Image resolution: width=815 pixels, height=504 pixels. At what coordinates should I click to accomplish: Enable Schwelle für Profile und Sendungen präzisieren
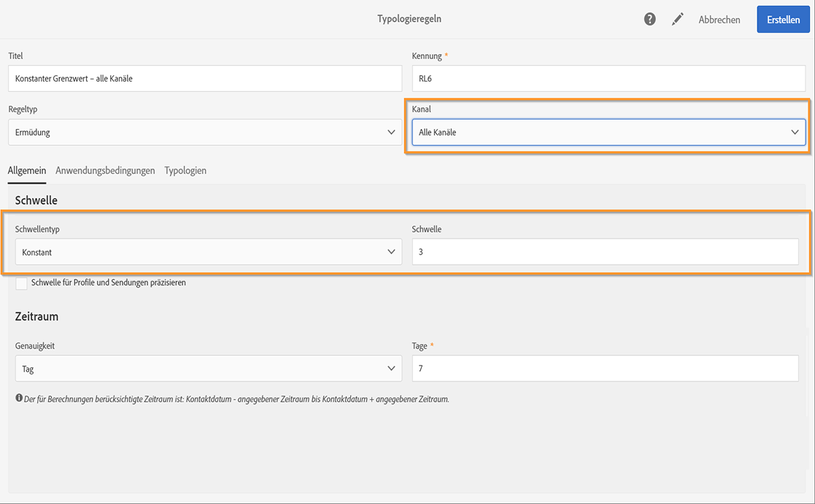(x=21, y=283)
